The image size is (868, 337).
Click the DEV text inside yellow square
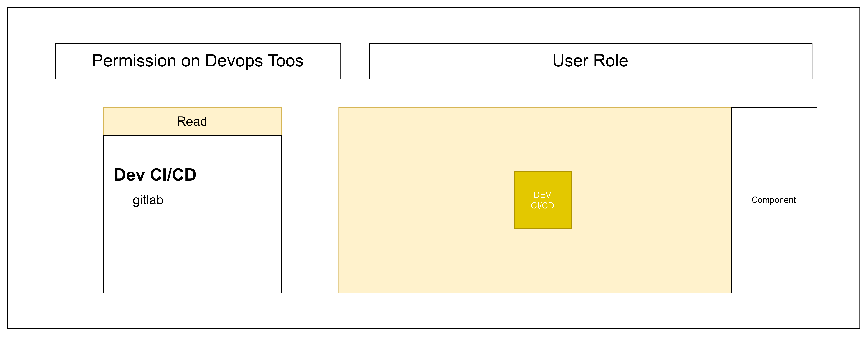click(542, 195)
